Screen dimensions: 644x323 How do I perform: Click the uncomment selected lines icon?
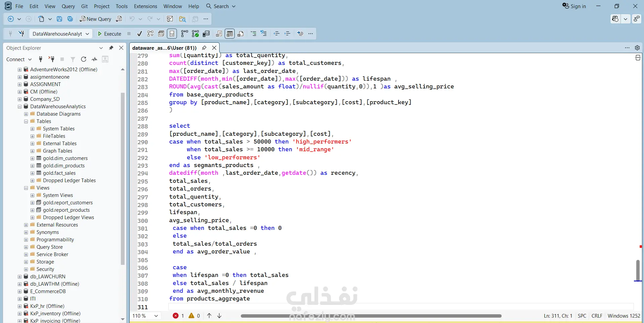264,34
